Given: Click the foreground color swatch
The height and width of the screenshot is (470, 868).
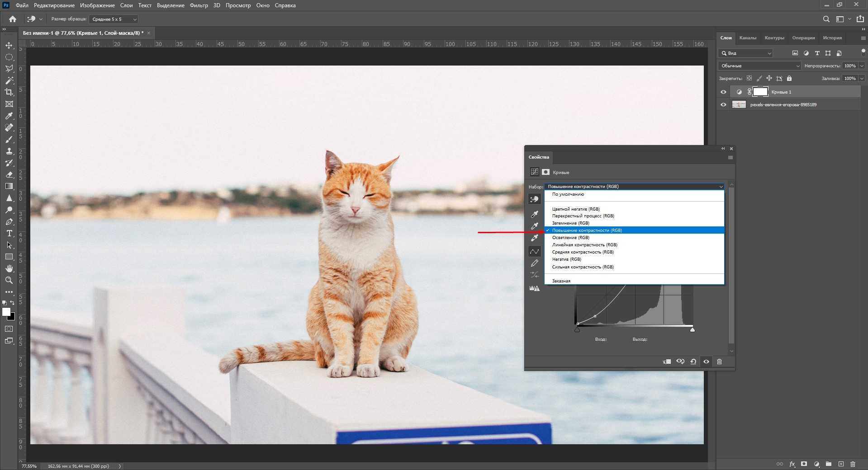Looking at the screenshot, I should 6,312.
